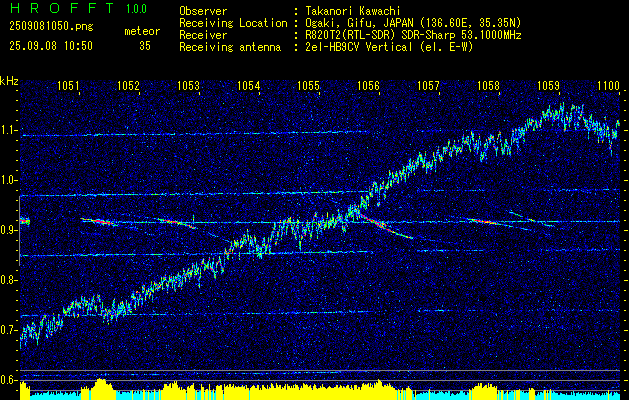This screenshot has height=400, width=629.
Task: Click the 0.7 kHz frequency label
Action: click(9, 330)
